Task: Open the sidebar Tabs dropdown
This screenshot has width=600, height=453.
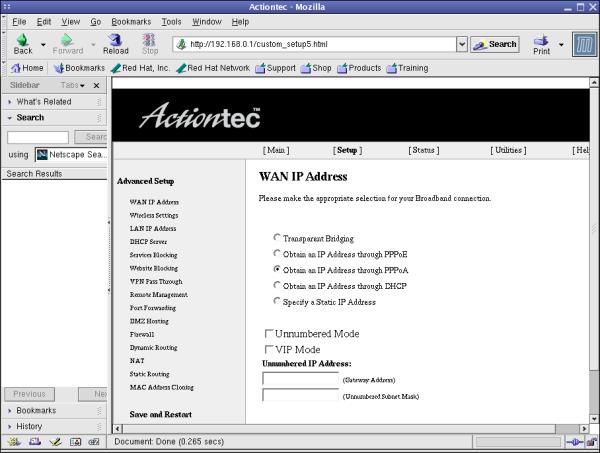Action: point(72,85)
